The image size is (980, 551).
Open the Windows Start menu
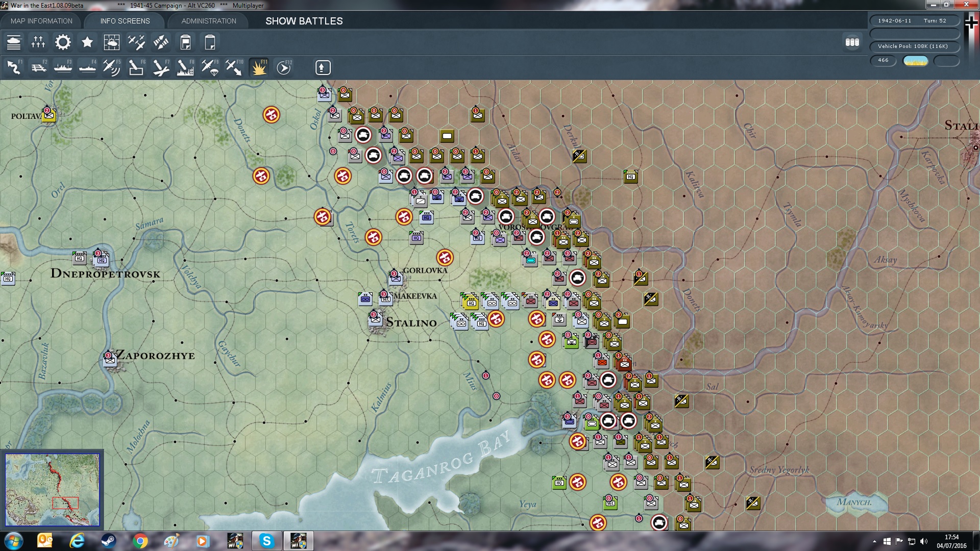(x=14, y=541)
